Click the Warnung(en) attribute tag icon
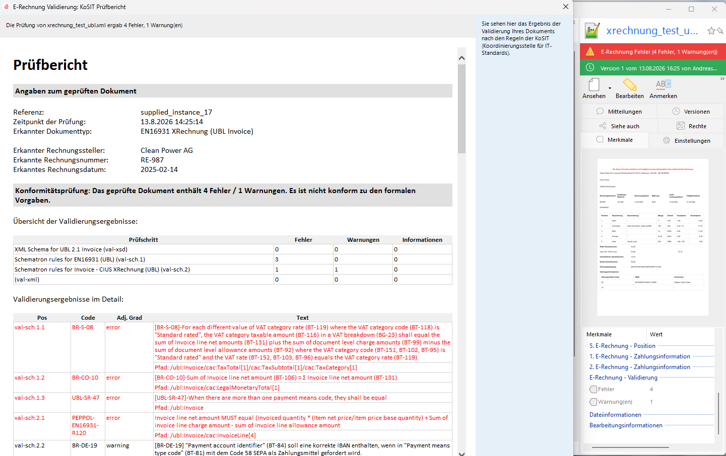Viewport: 726px width, 456px height. [593, 402]
